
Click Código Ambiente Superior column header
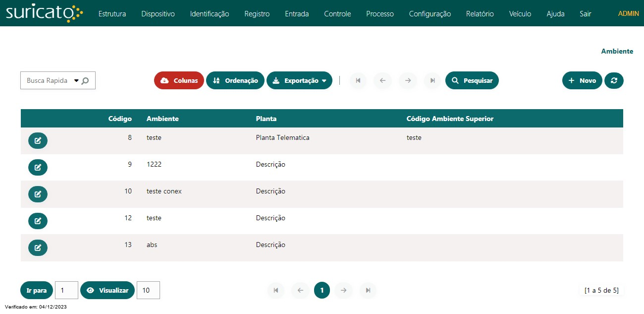pos(450,119)
